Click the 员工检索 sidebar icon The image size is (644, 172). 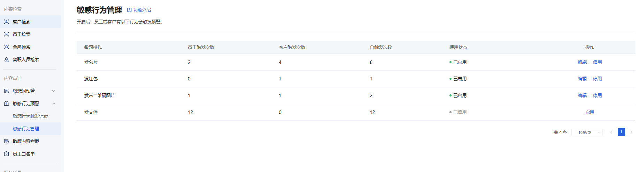point(6,34)
